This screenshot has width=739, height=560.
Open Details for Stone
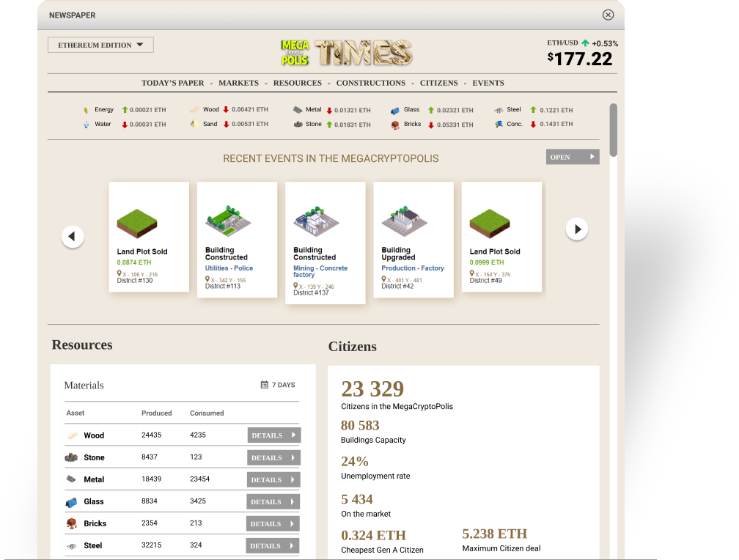[273, 457]
